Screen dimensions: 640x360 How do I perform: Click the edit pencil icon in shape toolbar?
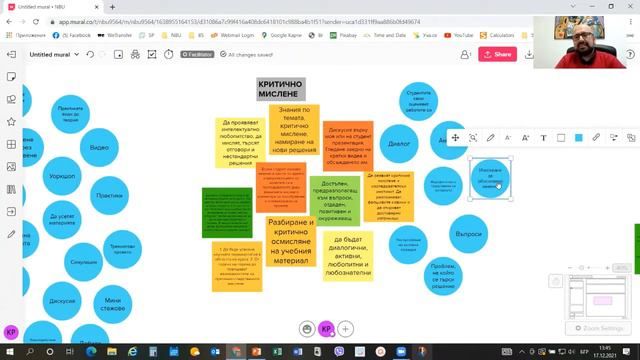pyautogui.click(x=491, y=138)
